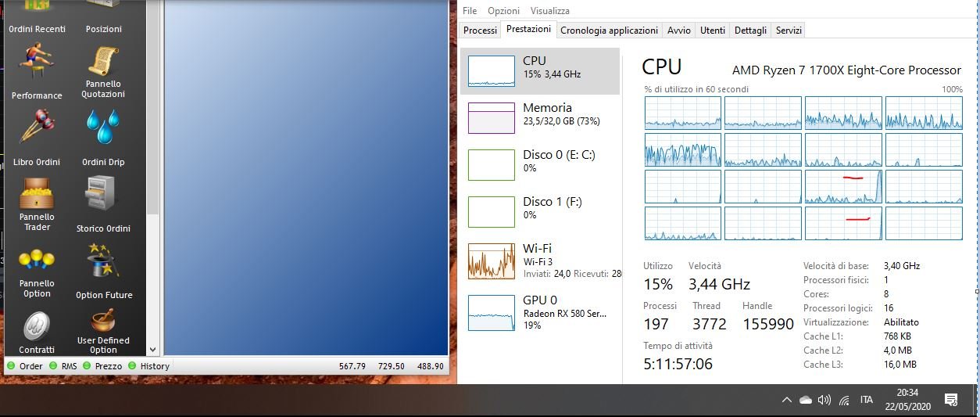Click the Libro Ordini gavel icon
The height and width of the screenshot is (417, 980).
(x=36, y=126)
